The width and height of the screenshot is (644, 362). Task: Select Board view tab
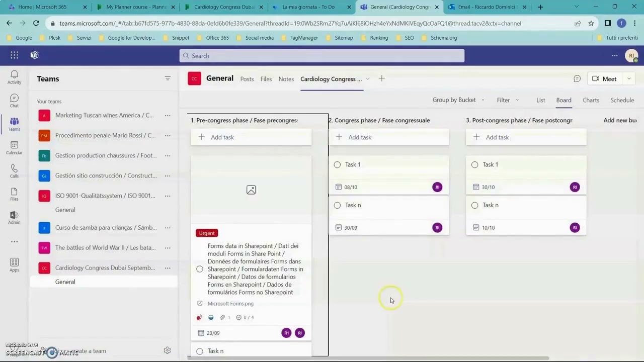coord(563,100)
